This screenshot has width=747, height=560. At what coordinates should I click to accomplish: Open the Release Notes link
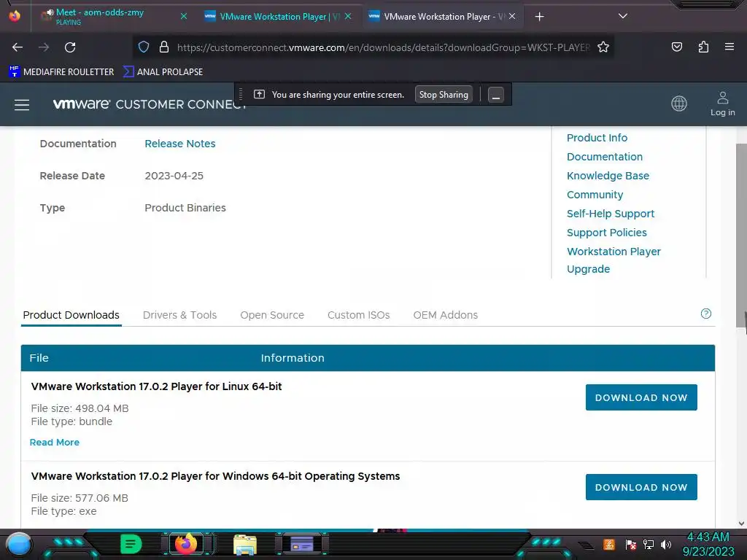[180, 144]
